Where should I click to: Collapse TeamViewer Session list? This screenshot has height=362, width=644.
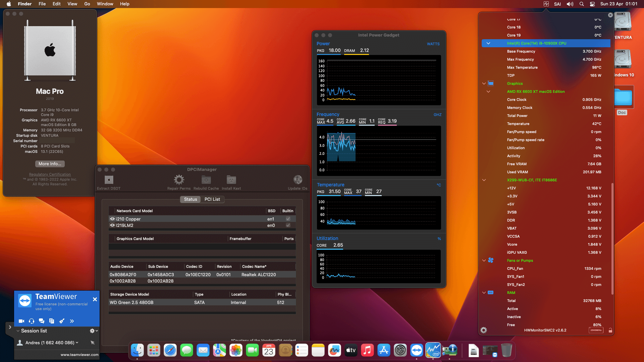coord(18,331)
